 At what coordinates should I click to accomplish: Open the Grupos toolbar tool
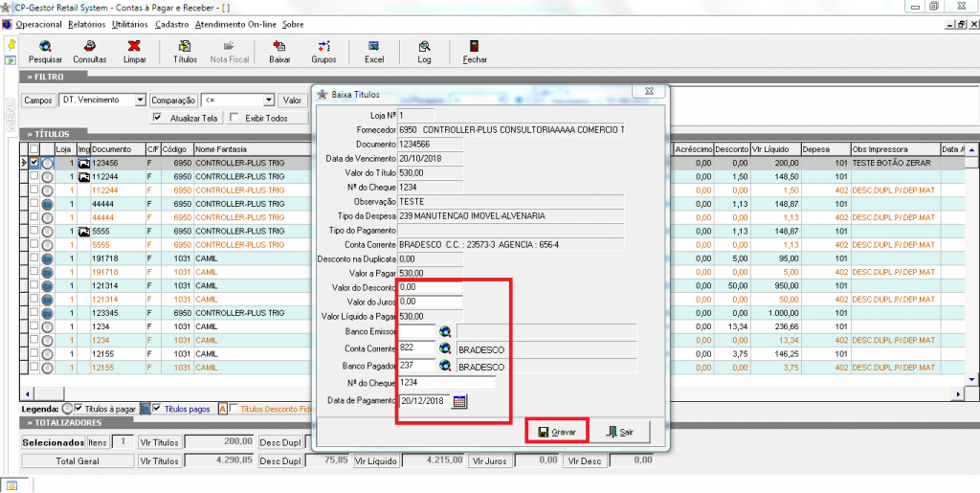(x=323, y=52)
